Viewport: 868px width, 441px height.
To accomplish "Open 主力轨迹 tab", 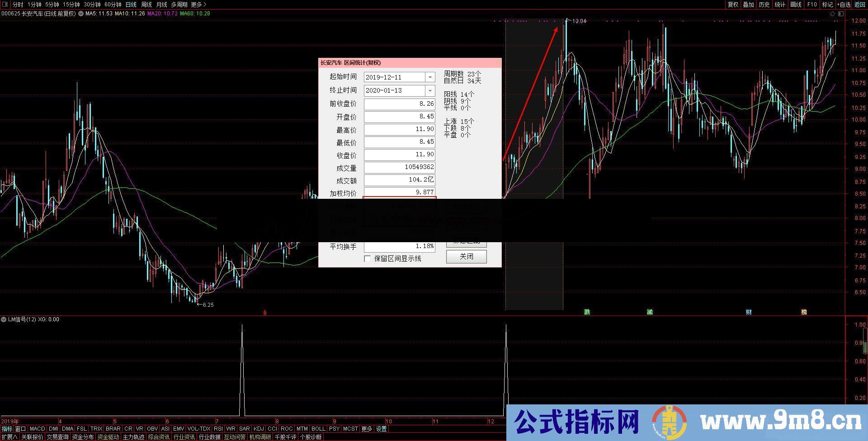I will click(133, 437).
